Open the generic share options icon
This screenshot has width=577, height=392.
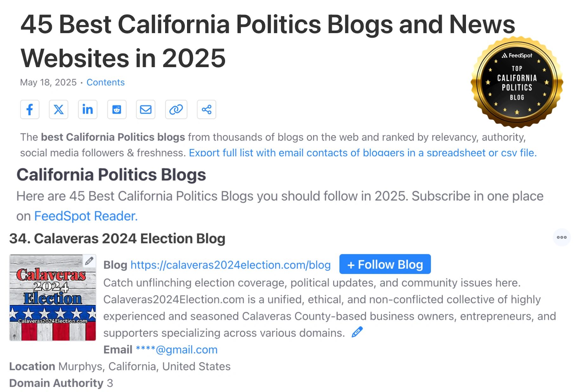click(x=206, y=110)
